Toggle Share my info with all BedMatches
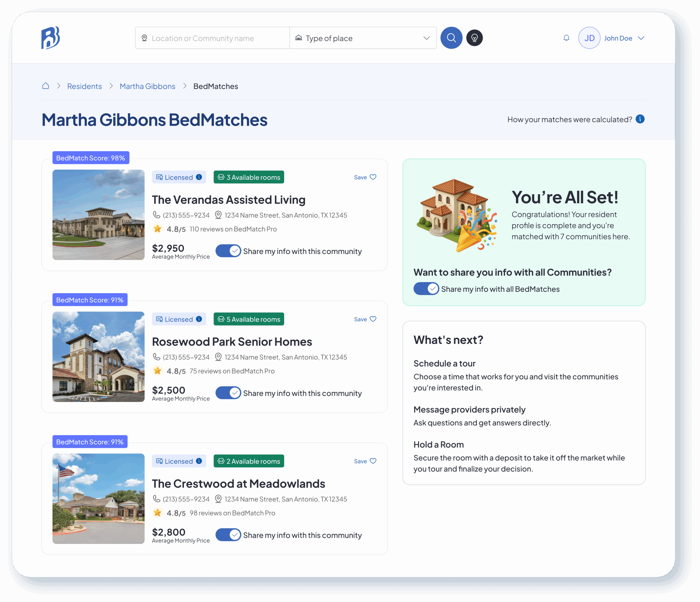This screenshot has height=602, width=700. point(426,289)
